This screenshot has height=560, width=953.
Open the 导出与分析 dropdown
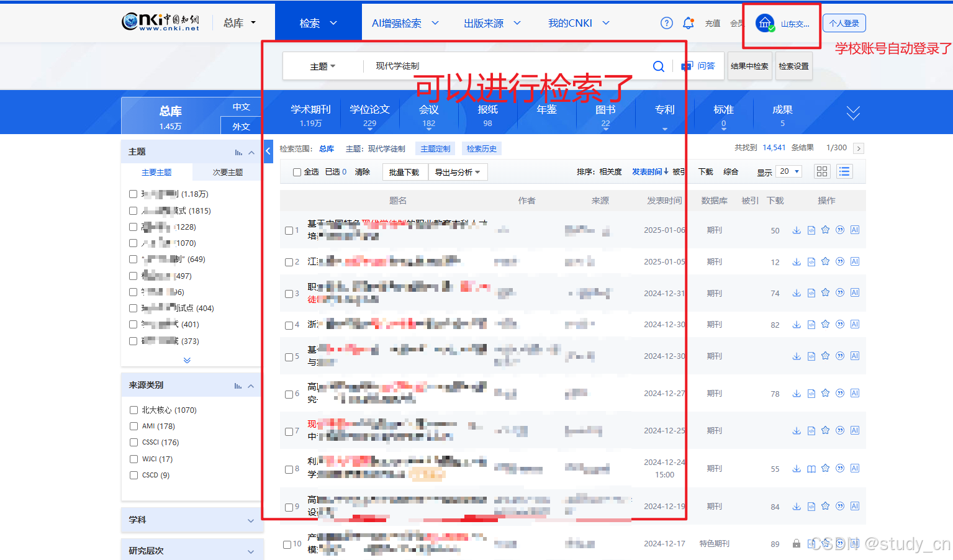[x=458, y=172]
